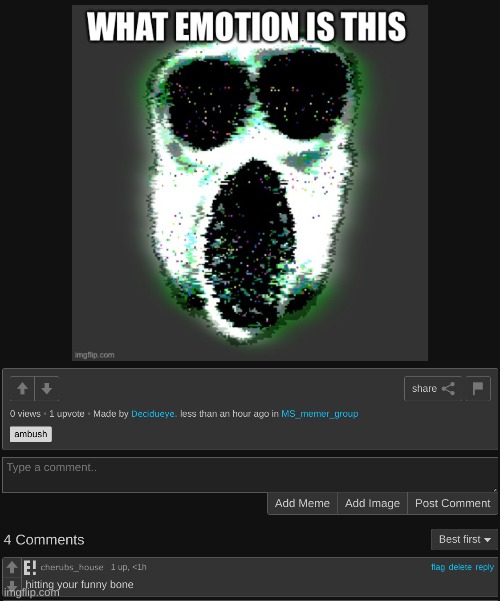Open the What Emotion Is This meme image

point(250,183)
